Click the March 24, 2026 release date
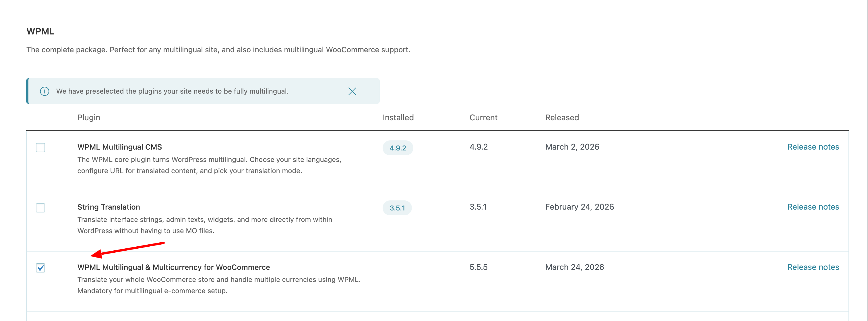This screenshot has height=321, width=868. point(575,267)
